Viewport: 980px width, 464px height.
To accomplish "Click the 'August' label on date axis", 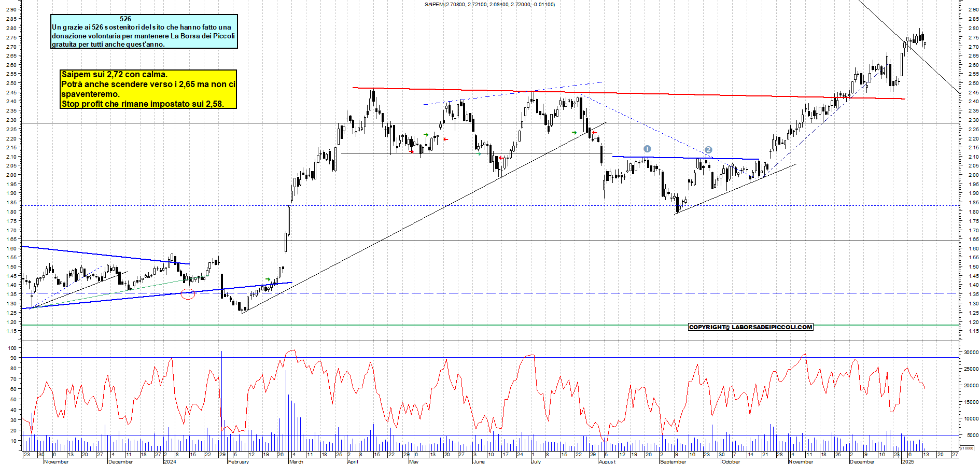I will tap(607, 461).
